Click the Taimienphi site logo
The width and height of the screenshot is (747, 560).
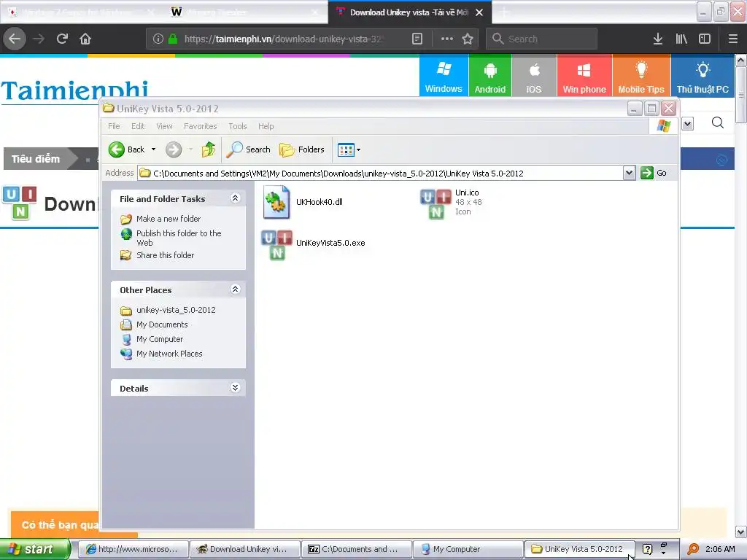coord(75,90)
